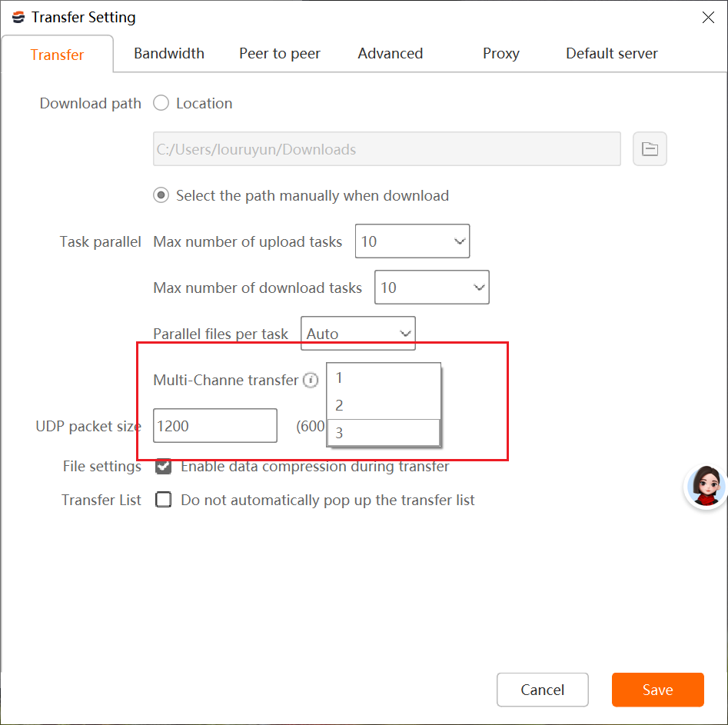
Task: Switch to the Advanced tab
Action: (x=390, y=53)
